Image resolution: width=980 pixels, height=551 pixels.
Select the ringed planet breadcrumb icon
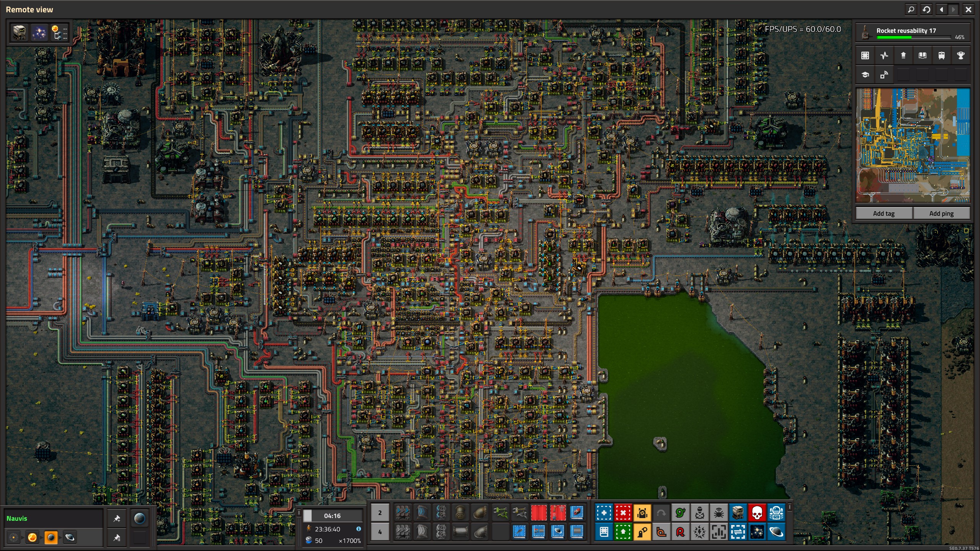pos(70,538)
